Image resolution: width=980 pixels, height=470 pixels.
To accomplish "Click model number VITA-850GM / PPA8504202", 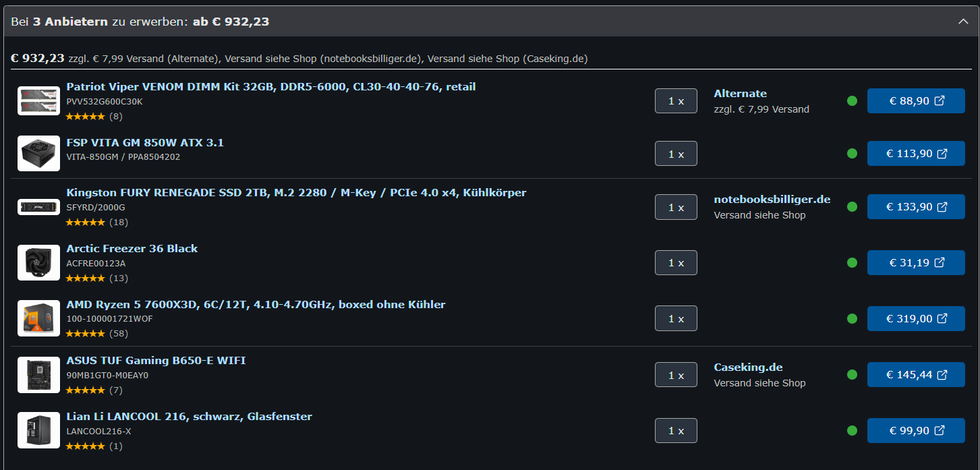I will tap(123, 157).
